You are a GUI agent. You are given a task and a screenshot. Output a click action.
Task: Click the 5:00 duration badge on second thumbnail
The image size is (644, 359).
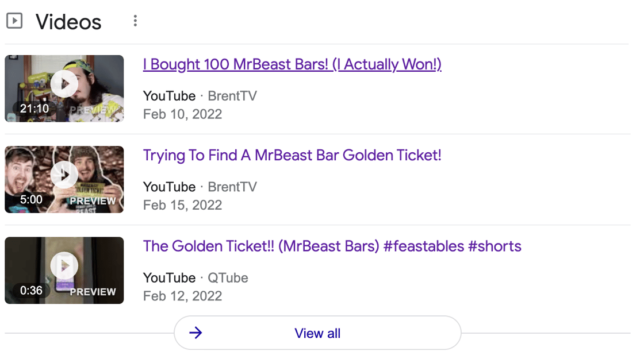tap(31, 199)
